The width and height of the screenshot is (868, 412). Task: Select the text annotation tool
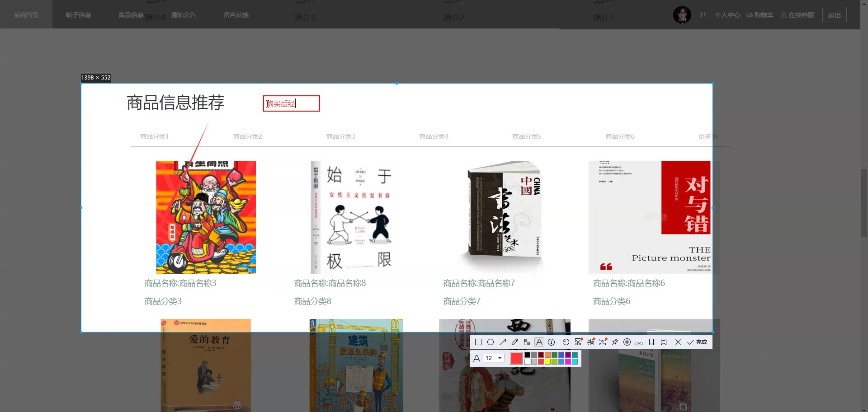point(539,342)
